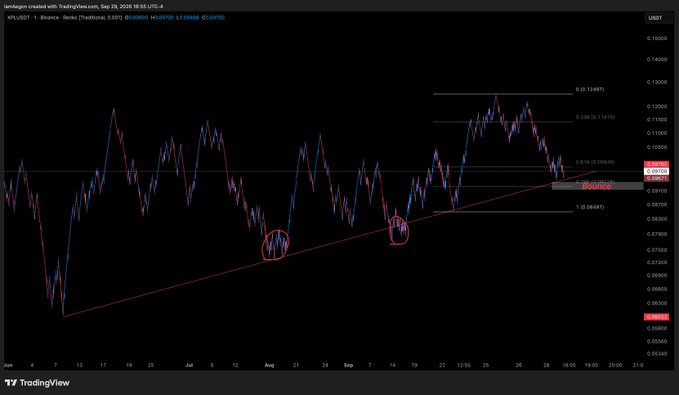Click the Aug label on time axis
Image resolution: width=679 pixels, height=395 pixels.
pos(269,366)
